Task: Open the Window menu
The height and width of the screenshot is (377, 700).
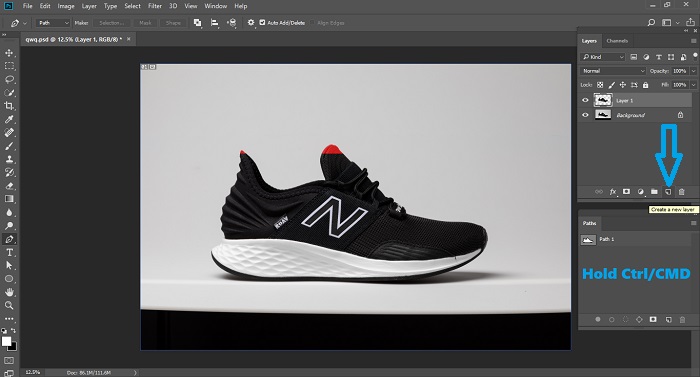Action: [216, 6]
